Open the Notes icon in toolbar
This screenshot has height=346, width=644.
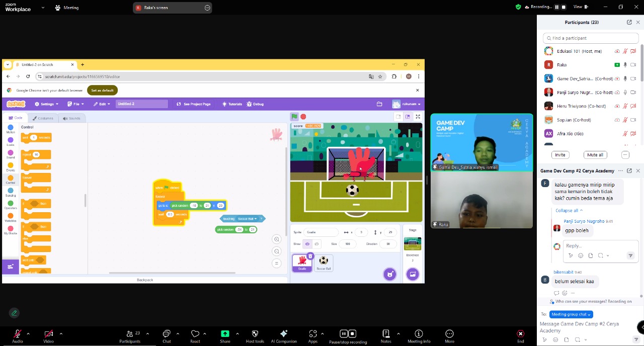click(386, 334)
